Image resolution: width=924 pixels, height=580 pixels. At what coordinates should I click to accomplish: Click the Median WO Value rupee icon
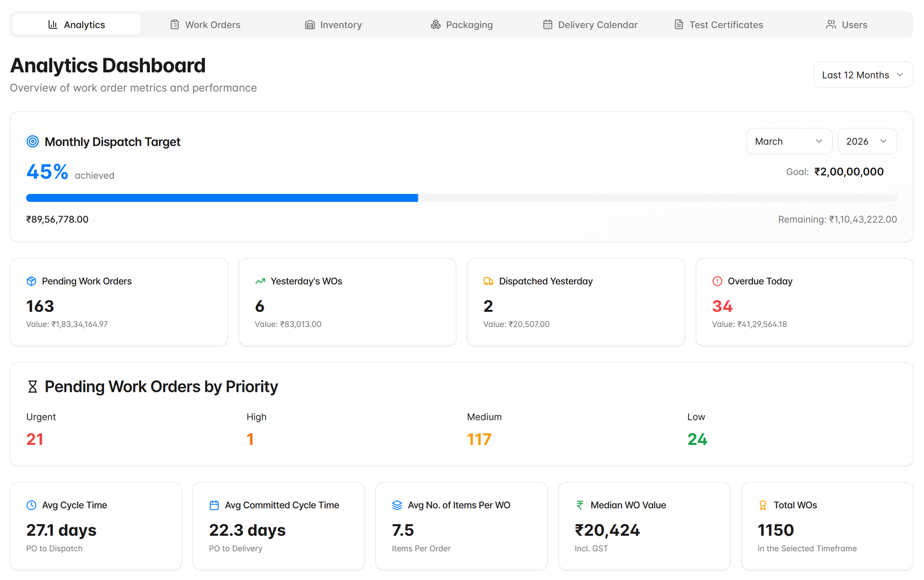coord(580,505)
